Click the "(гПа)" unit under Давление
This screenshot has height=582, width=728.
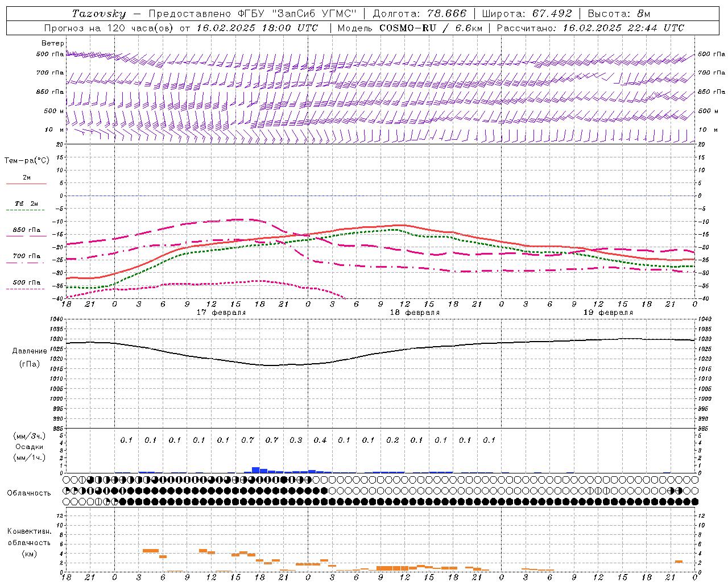coord(29,364)
